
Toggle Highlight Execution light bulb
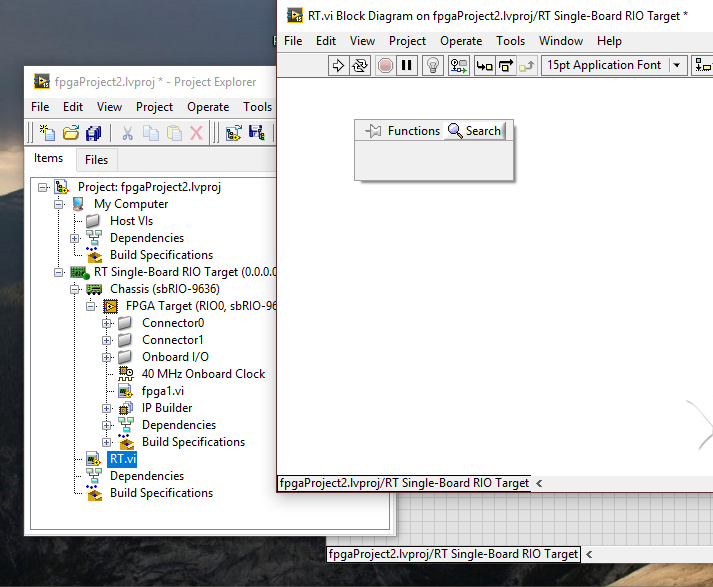[433, 65]
